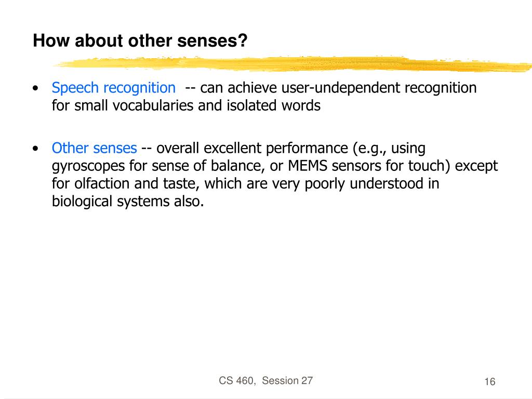Click the phrase overall excellent performance
Viewport: 532px width, 399px height.
252,148
